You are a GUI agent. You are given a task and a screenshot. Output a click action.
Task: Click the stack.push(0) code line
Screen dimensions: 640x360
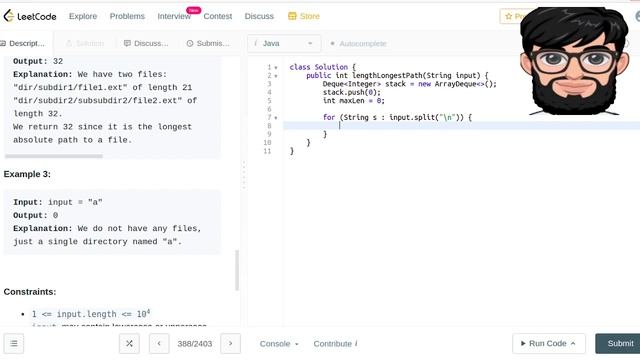tap(351, 92)
